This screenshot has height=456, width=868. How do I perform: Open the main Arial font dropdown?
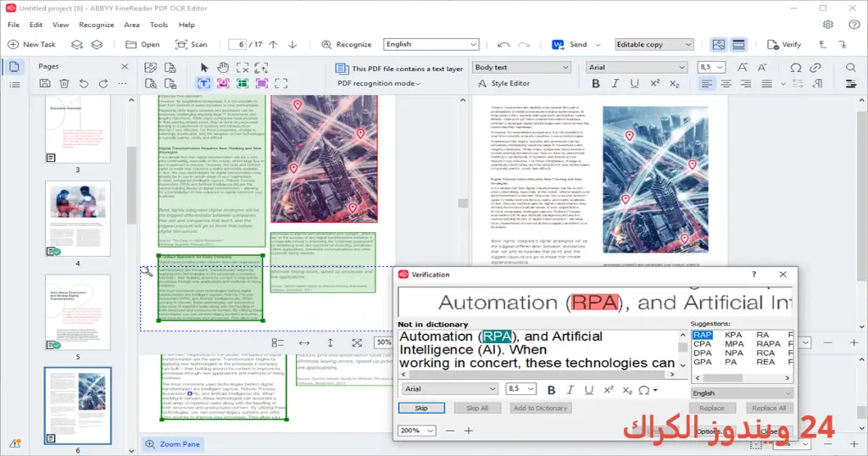pos(637,67)
